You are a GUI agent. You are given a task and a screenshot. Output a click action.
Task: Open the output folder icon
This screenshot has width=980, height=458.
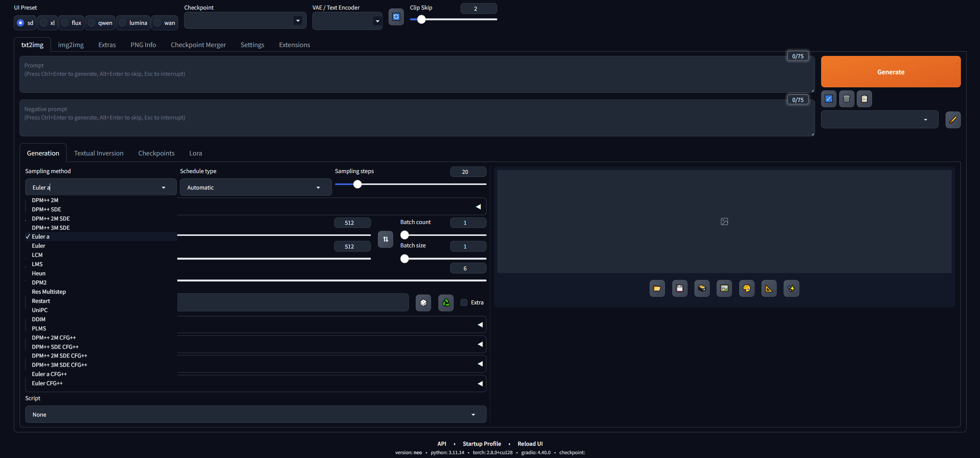tap(657, 288)
